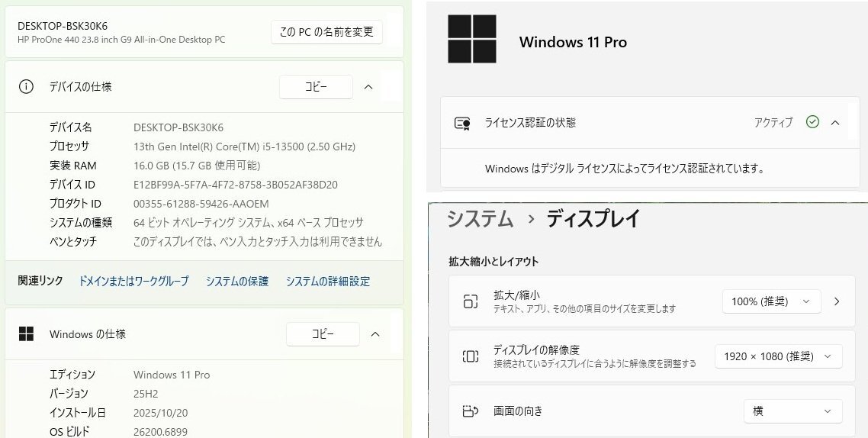This screenshot has height=438, width=868.
Task: Click the ディスプレイの解像度 resolution icon
Action: point(470,356)
